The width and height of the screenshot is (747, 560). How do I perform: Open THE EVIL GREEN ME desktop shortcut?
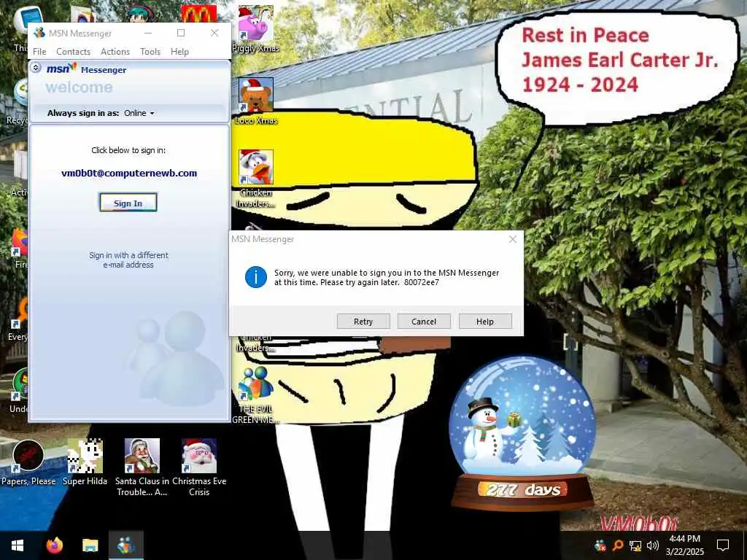click(256, 394)
